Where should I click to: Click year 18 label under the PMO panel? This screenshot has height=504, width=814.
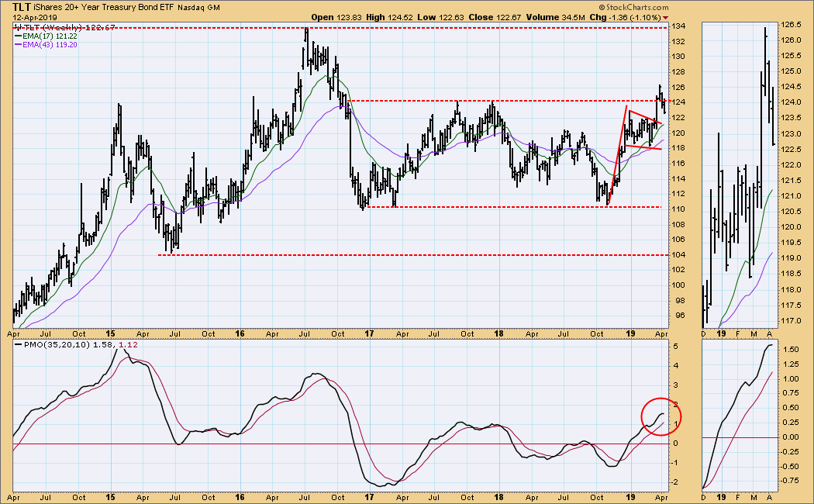click(x=499, y=497)
